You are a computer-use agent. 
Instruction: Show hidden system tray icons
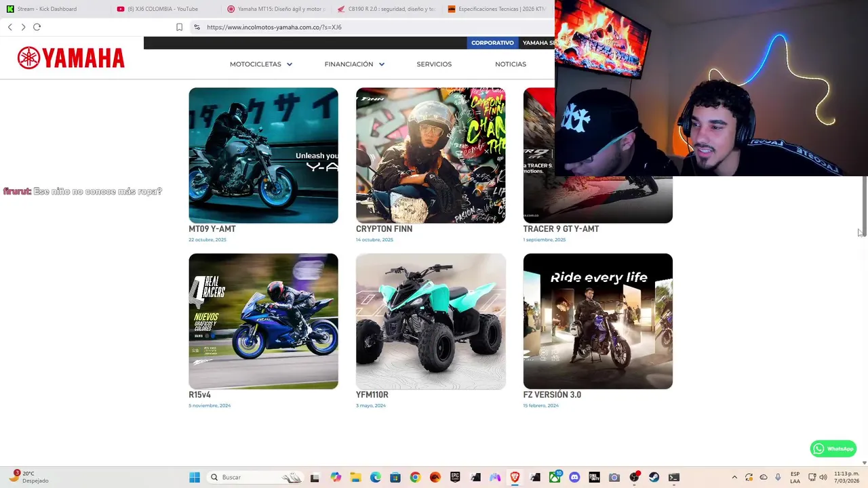[x=734, y=477]
